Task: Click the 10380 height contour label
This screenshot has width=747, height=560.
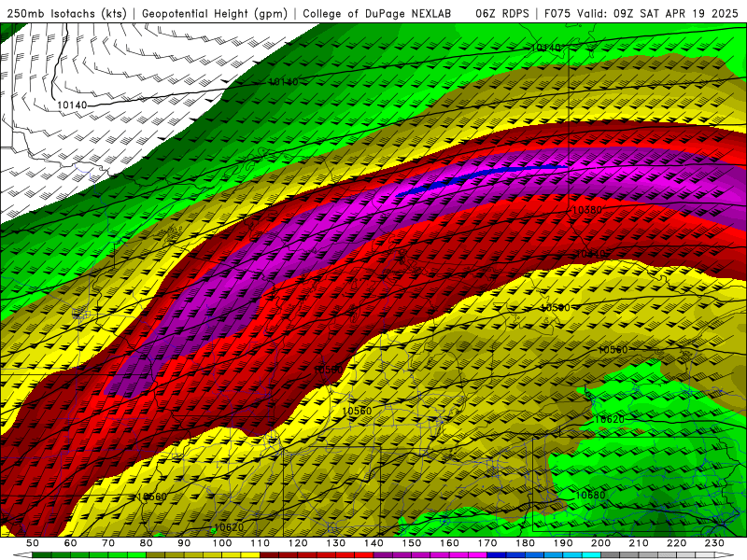Action: [x=586, y=209]
